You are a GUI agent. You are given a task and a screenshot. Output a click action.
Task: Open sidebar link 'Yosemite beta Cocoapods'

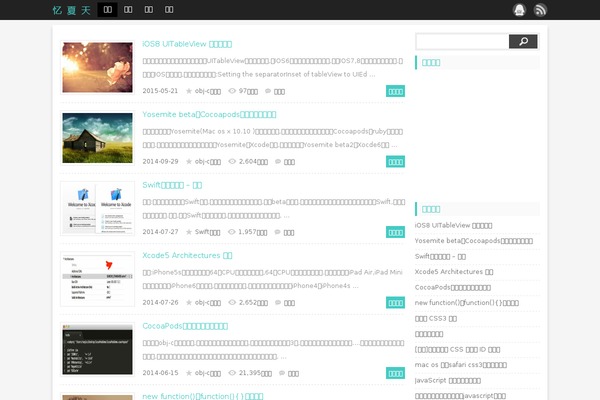pos(474,241)
